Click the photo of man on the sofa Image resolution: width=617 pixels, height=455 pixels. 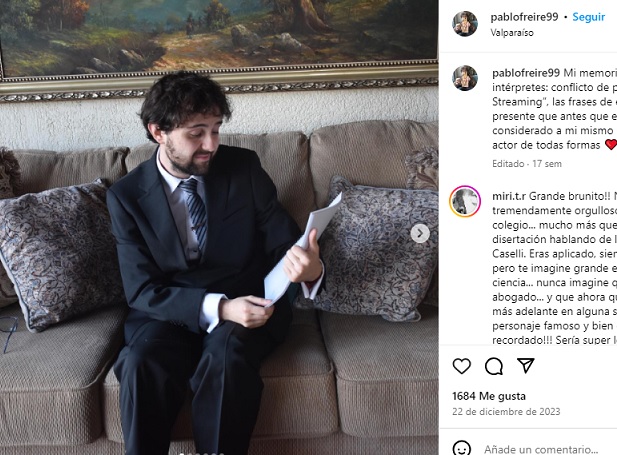(219, 228)
